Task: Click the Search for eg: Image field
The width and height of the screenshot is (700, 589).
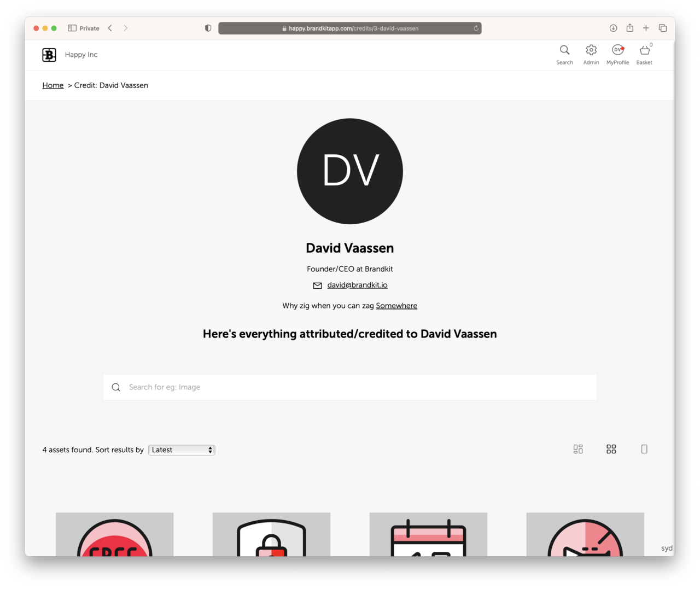Action: pos(350,387)
